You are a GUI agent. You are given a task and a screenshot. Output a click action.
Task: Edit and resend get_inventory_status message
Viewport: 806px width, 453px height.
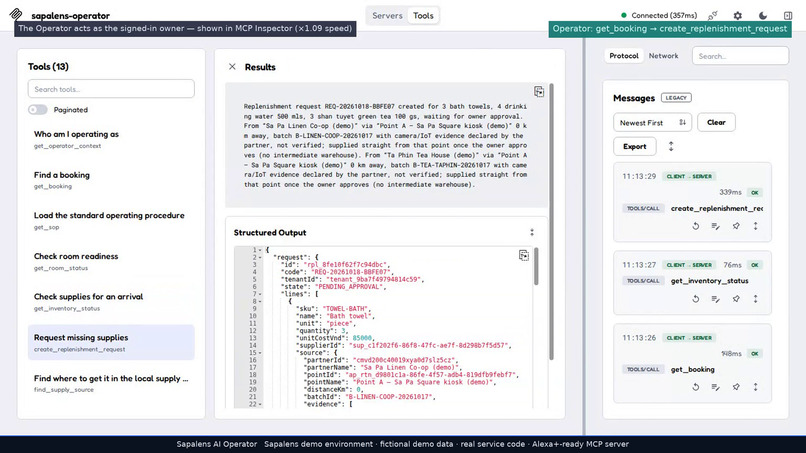coord(716,299)
